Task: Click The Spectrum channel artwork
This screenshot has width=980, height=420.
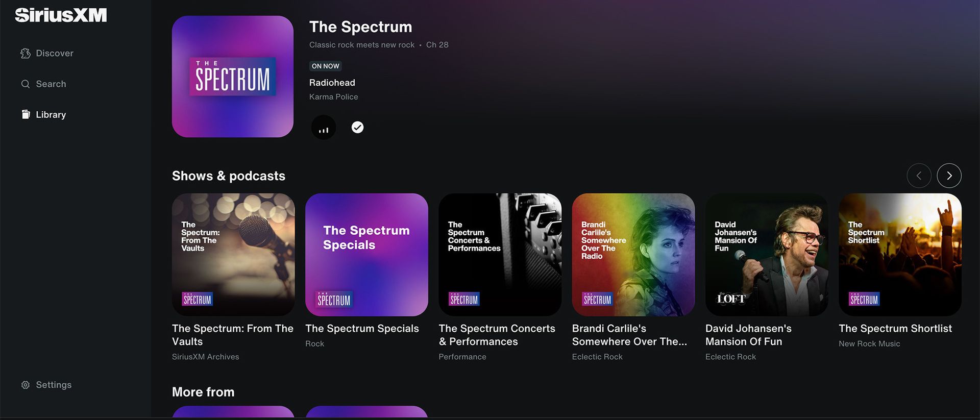Action: coord(232,77)
